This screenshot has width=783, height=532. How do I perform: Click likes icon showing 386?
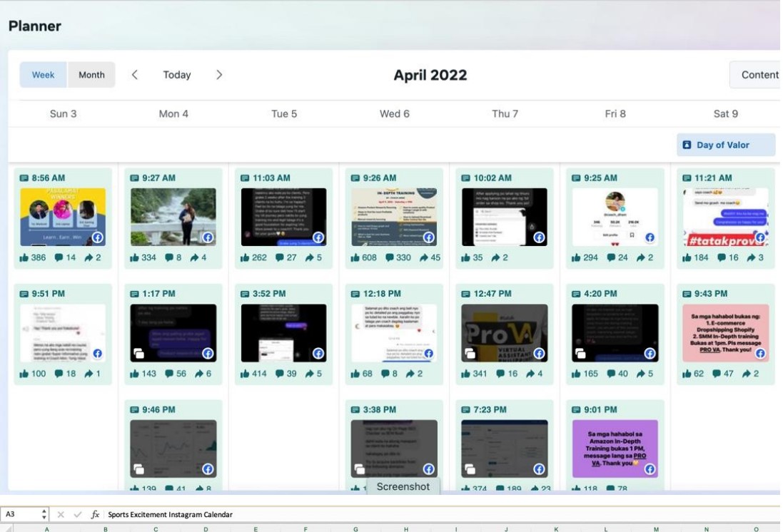coord(24,257)
